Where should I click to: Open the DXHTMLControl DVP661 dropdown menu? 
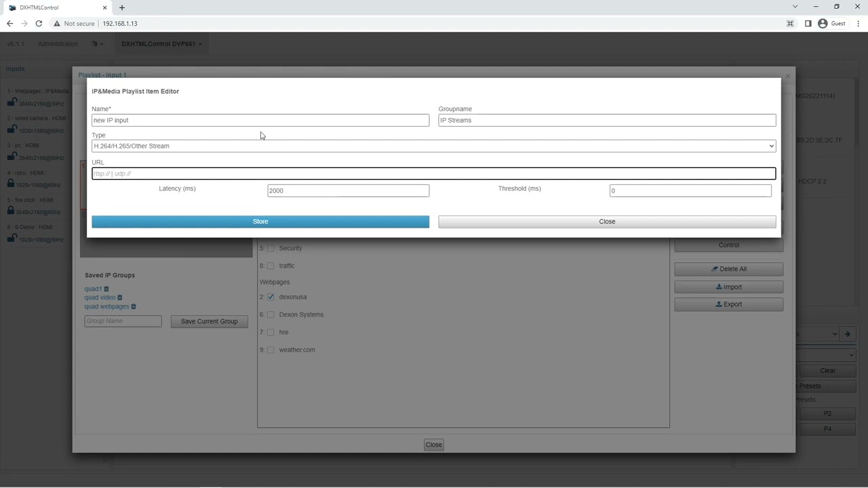tap(161, 44)
